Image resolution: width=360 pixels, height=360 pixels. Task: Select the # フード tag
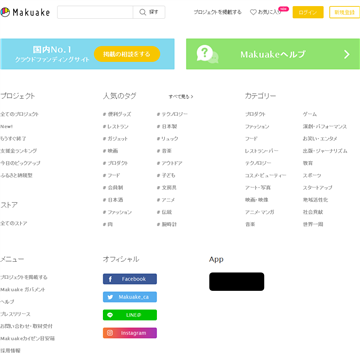click(x=111, y=175)
